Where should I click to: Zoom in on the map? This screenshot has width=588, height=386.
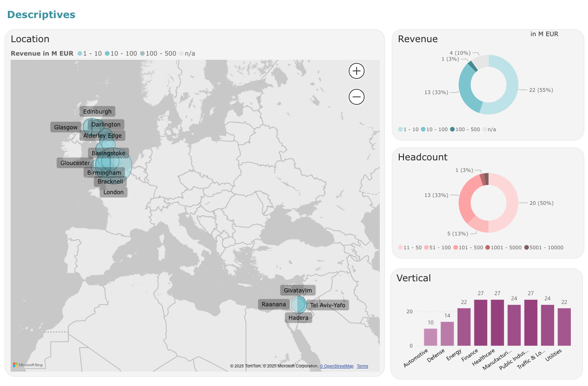click(357, 71)
